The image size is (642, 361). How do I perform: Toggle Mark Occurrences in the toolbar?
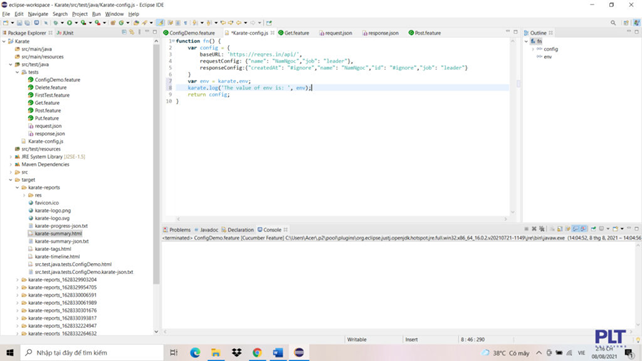pyautogui.click(x=160, y=23)
